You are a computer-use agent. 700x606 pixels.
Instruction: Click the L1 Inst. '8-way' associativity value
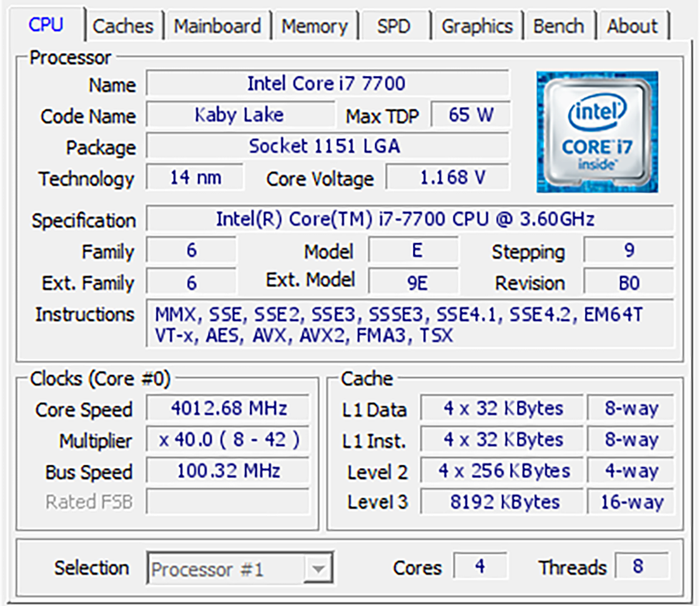tap(631, 439)
